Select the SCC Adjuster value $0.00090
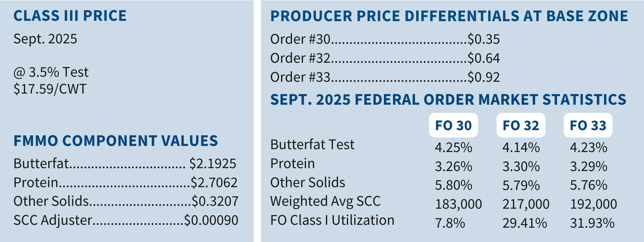 pos(211,220)
